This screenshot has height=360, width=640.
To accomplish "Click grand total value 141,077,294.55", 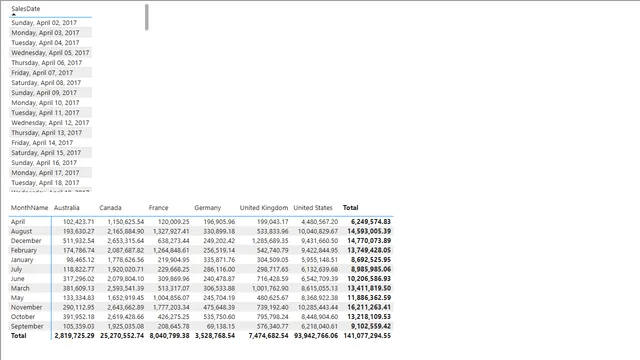I will coord(367,336).
